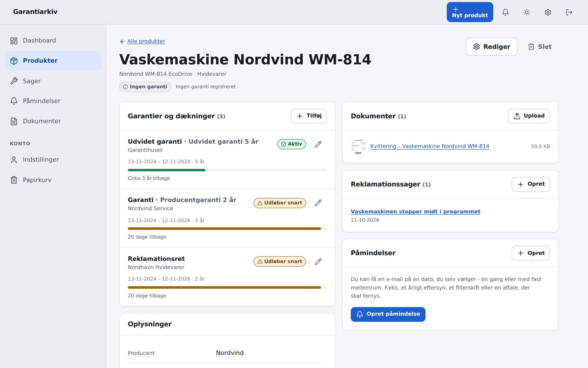Open the Vaskemaskinen stopper midt i programmet case
The width and height of the screenshot is (588, 368).
click(415, 212)
